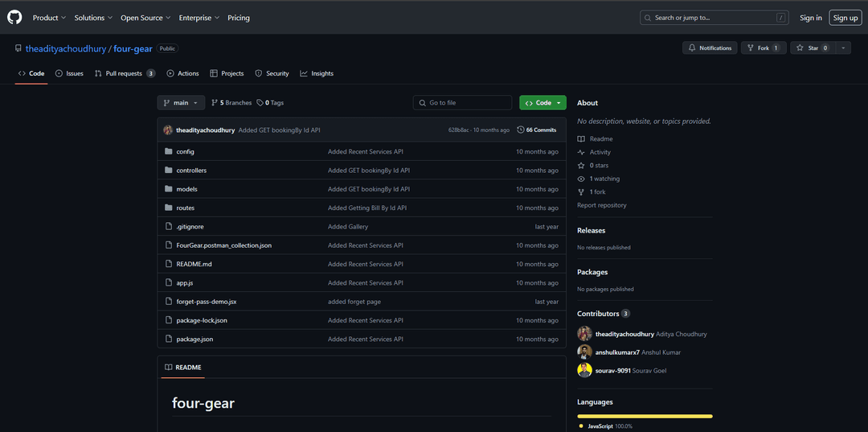Open the Added Gallery commit message
The image size is (868, 432).
pyautogui.click(x=348, y=227)
